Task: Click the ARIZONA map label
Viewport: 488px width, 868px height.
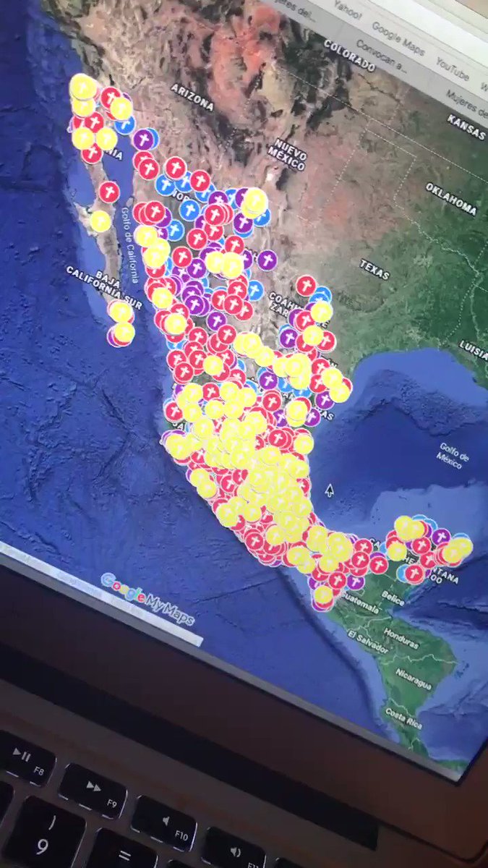Action: (x=192, y=97)
